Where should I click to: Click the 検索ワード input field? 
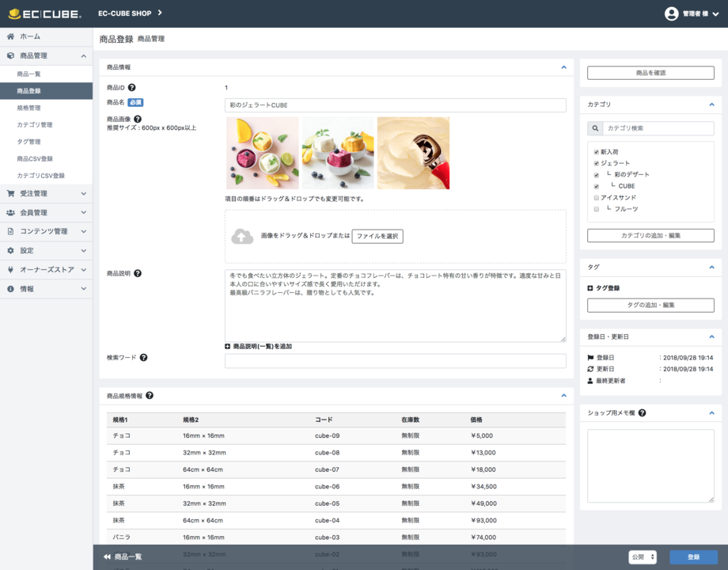point(396,361)
